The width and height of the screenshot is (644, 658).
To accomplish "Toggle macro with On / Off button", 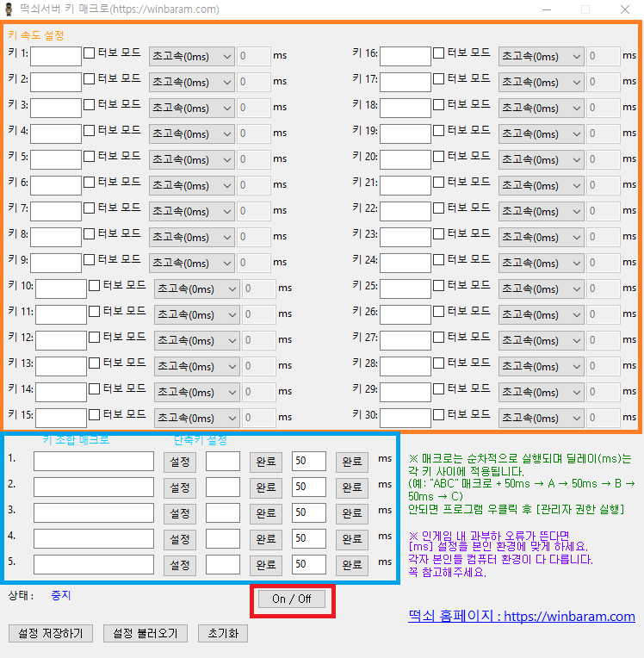I will click(292, 599).
